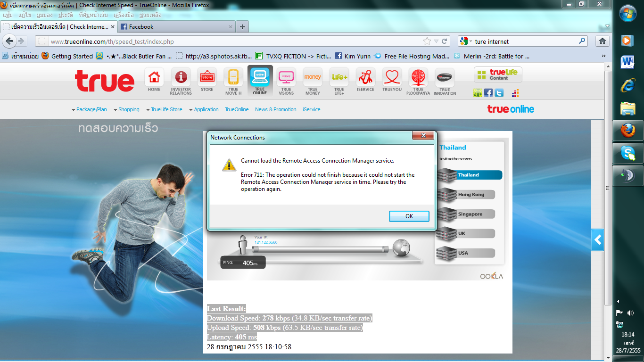Expand the Application dropdown menu
This screenshot has width=644, height=362.
click(204, 109)
